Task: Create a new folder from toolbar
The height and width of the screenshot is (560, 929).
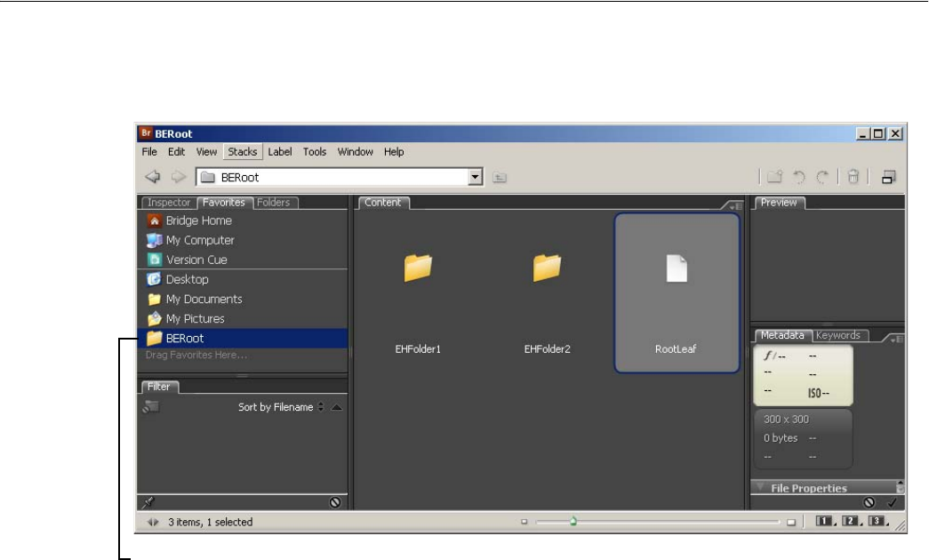Action: pyautogui.click(x=775, y=177)
